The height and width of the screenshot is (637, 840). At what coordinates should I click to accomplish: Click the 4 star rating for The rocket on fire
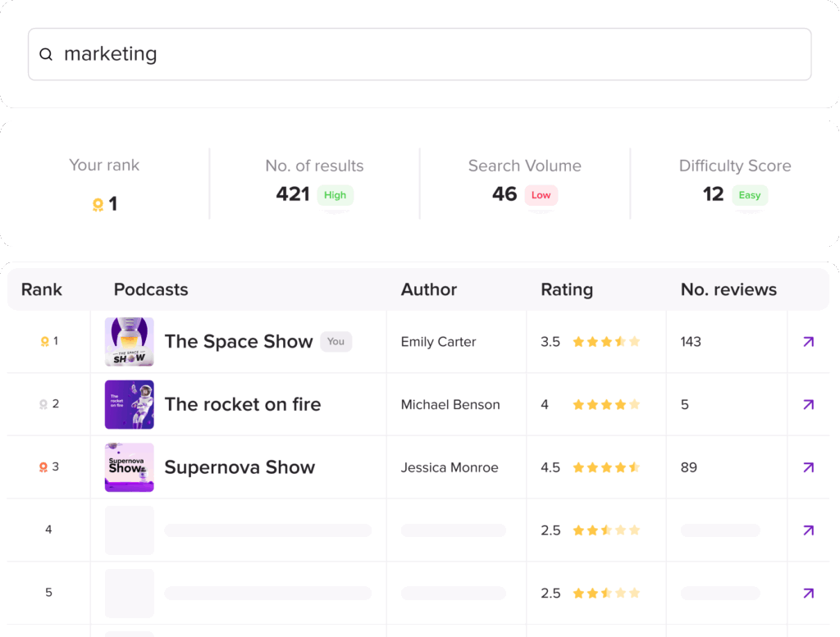pos(606,404)
